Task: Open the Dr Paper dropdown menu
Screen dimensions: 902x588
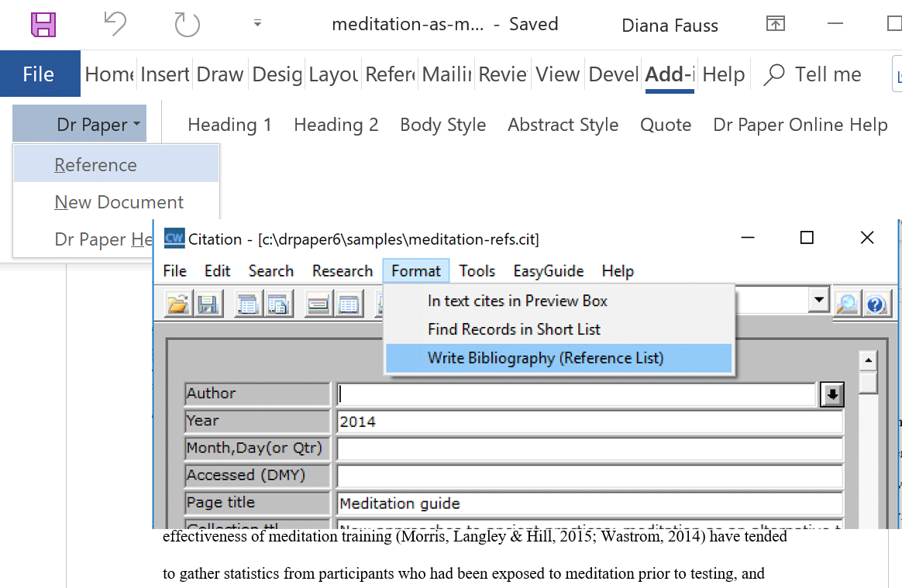Action: (x=98, y=125)
